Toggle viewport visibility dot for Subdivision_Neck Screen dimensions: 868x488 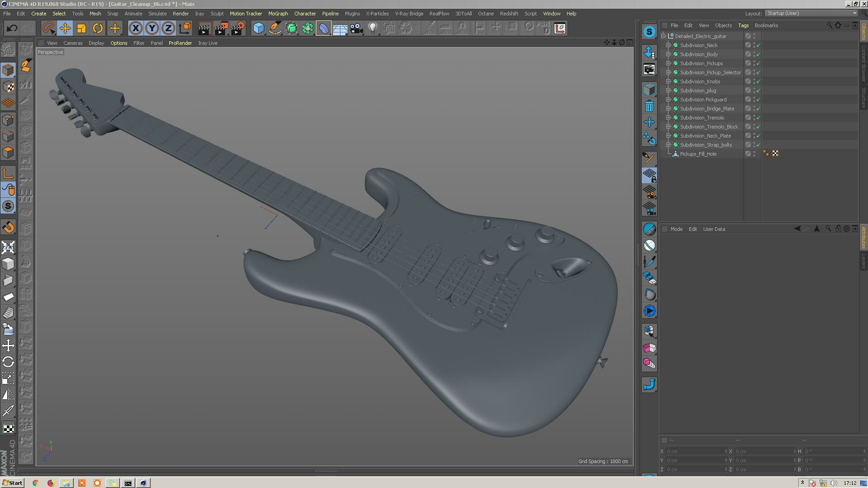coord(754,43)
